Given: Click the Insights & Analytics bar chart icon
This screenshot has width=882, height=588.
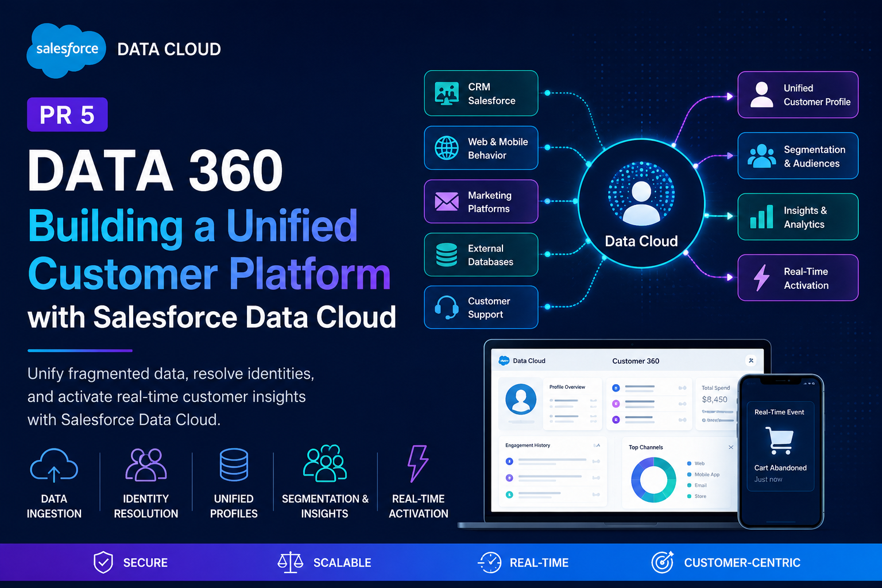Looking at the screenshot, I should pos(762,216).
